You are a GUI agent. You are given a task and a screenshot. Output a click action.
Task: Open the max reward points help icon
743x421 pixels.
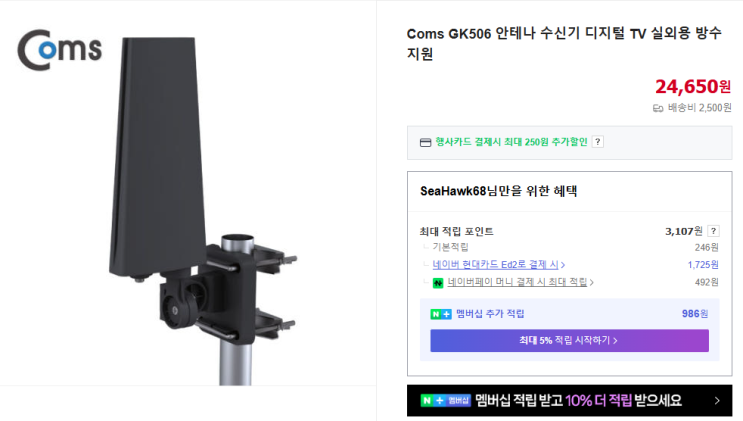714,231
